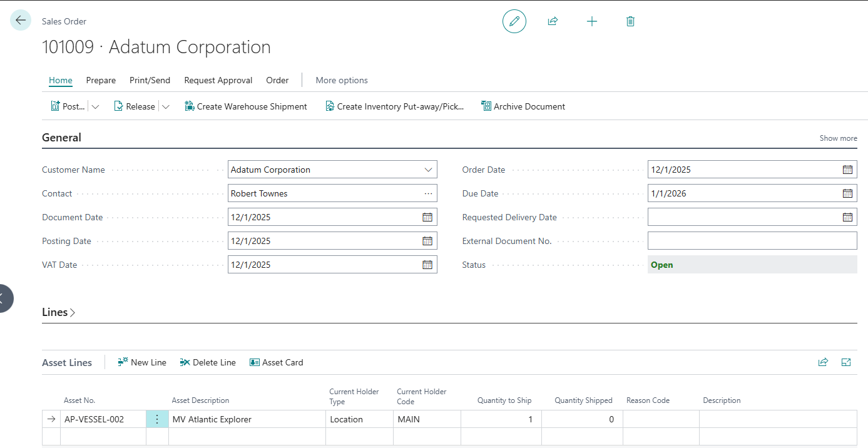Screen dimensions: 868x448
Task: Open the Release dropdown arrow
Action: click(166, 107)
